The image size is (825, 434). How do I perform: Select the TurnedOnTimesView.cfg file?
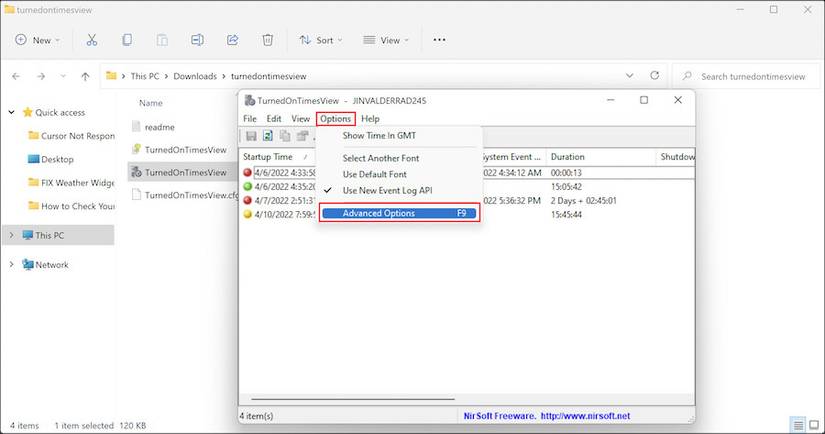click(x=183, y=195)
